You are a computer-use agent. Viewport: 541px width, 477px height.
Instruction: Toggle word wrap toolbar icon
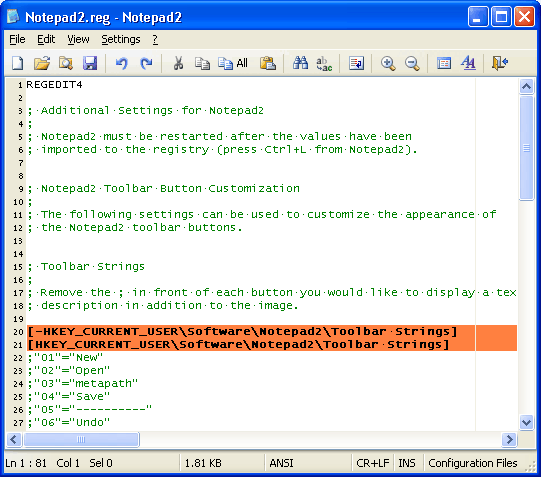[356, 63]
